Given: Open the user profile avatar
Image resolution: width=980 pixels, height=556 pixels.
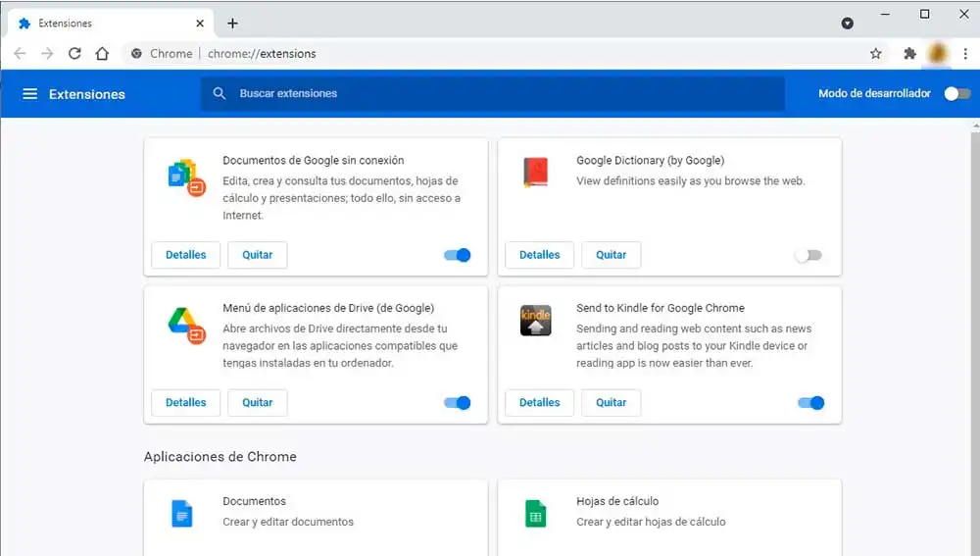Looking at the screenshot, I should coord(938,53).
